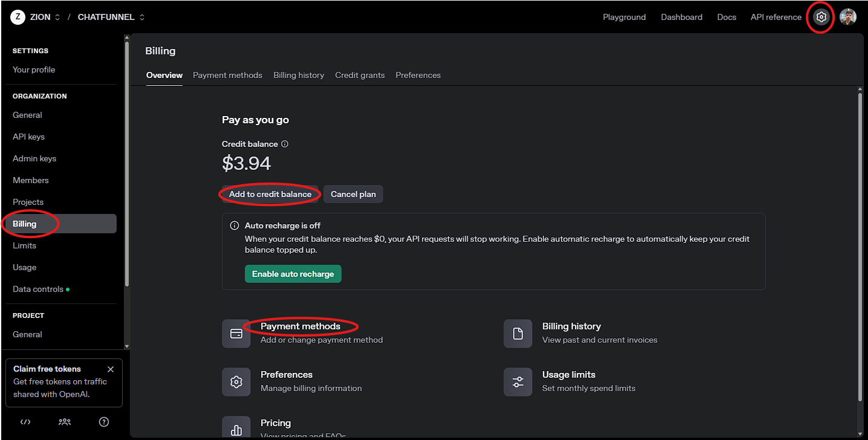Click the Pricing bar chart icon

236,427
